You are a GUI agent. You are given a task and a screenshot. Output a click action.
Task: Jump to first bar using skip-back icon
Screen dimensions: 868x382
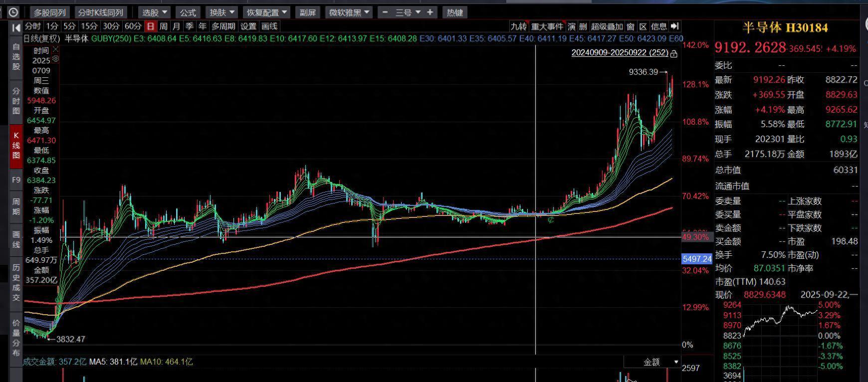(16, 27)
